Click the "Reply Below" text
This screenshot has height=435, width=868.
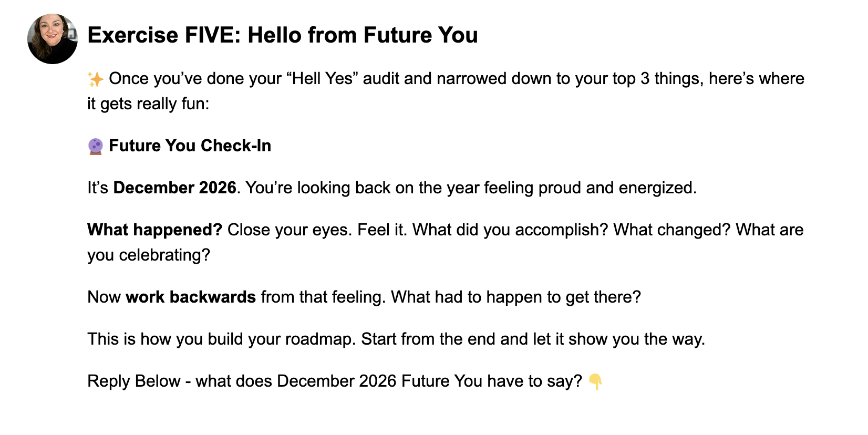[133, 381]
